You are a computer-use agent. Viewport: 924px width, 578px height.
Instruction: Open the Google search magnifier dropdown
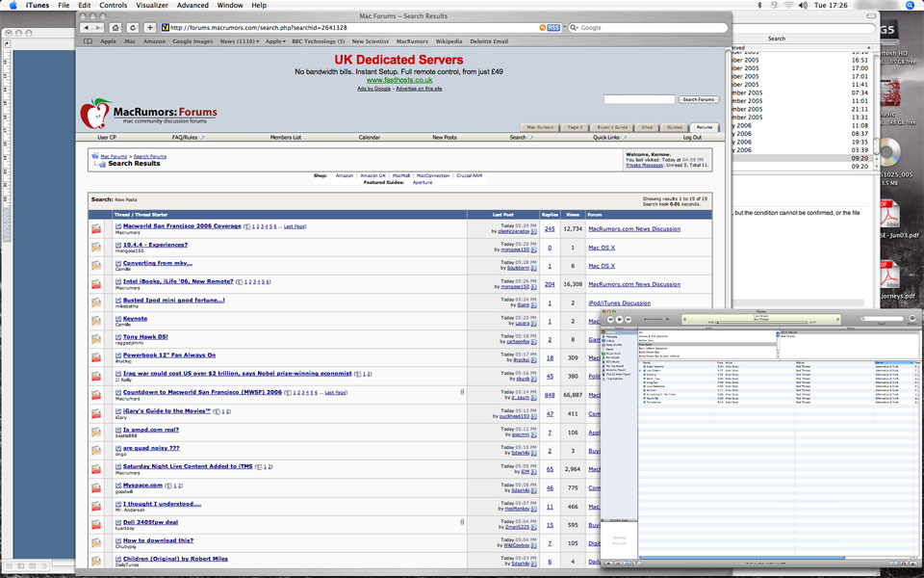(574, 28)
